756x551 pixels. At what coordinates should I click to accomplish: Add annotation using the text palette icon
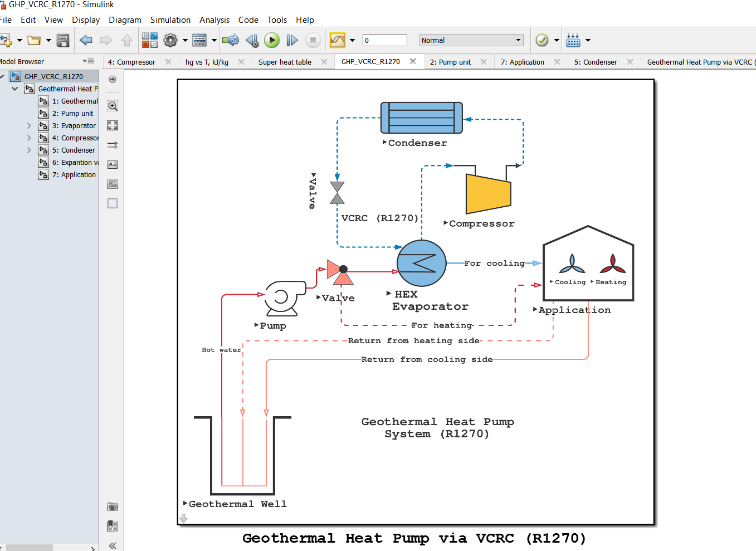click(113, 164)
